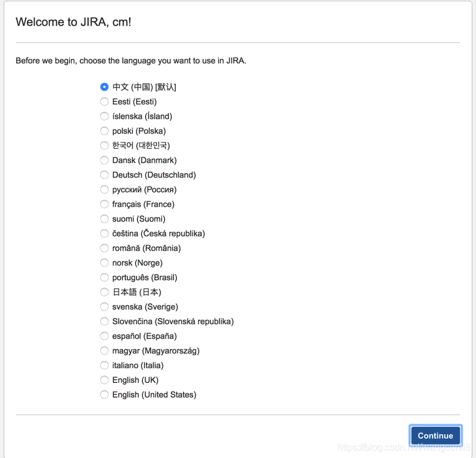Select norsk (Norge) radio button
This screenshot has height=458, width=476.
click(104, 263)
